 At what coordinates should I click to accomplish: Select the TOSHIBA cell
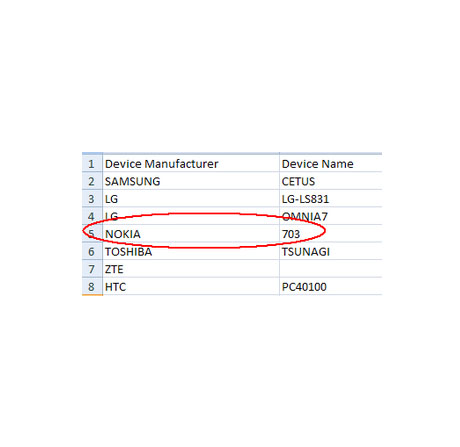click(191, 251)
